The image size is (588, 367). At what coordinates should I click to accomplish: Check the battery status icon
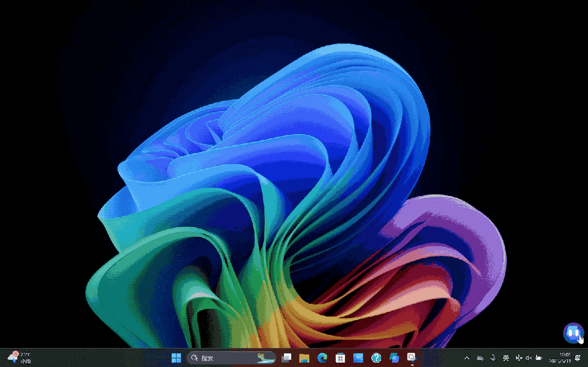(x=539, y=358)
